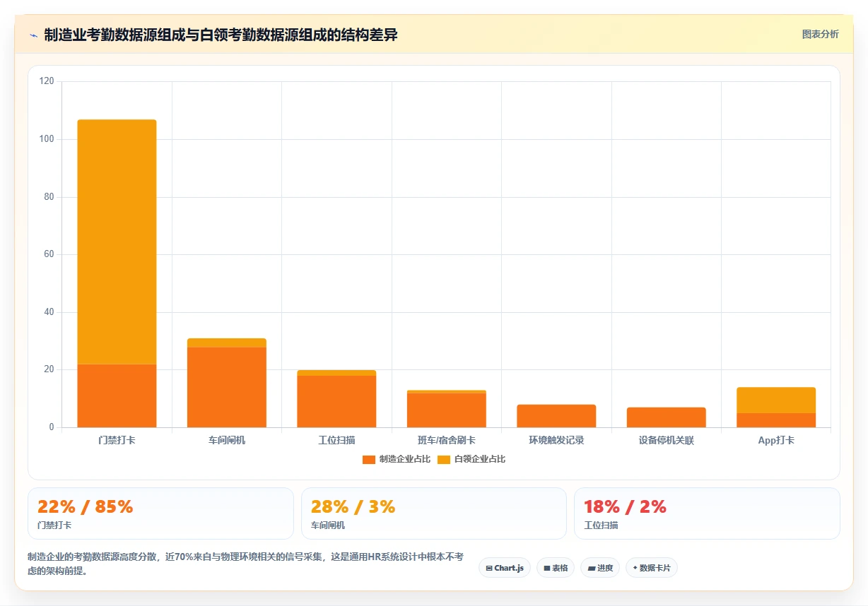Click the 工位扫描 bar
868x606 pixels.
click(x=336, y=398)
